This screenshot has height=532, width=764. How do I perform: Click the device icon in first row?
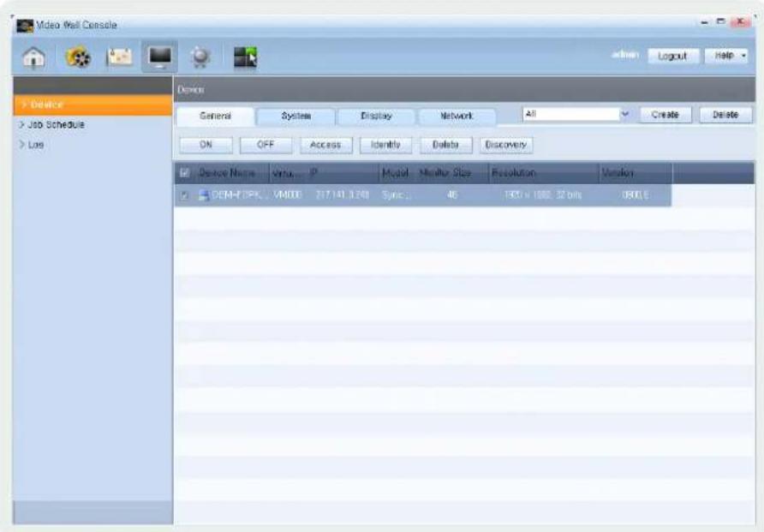[204, 195]
